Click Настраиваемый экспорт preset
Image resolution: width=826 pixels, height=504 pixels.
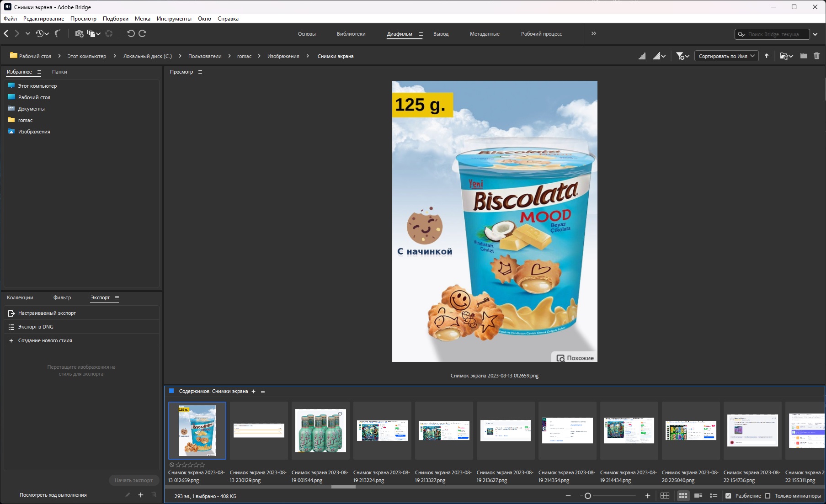coord(47,313)
